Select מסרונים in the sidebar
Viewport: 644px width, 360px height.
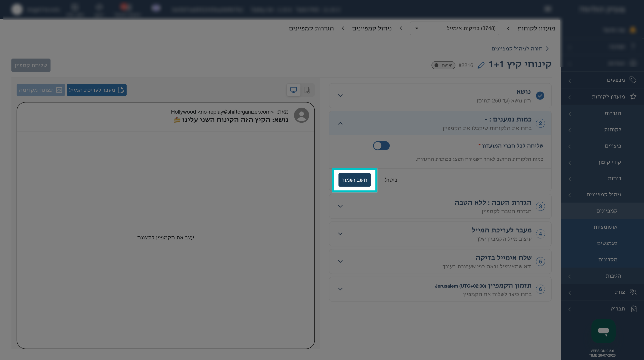click(x=603, y=259)
